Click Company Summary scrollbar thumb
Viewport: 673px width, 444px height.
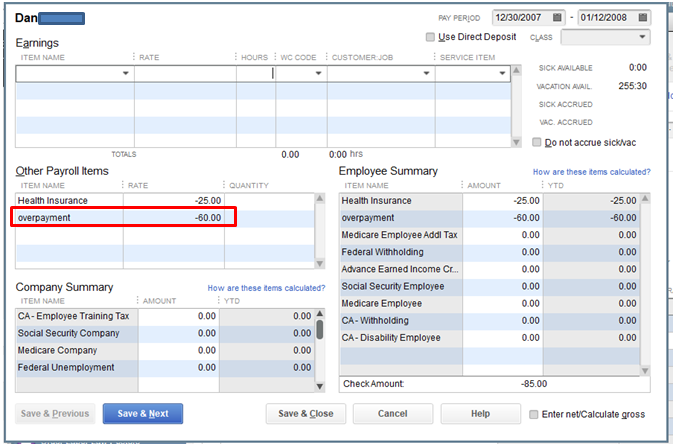click(x=320, y=329)
